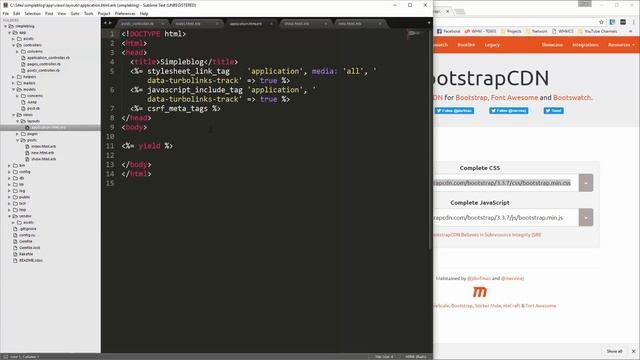This screenshot has height=360, width=640.
Task: Collapse the app folder
Action: (10, 32)
